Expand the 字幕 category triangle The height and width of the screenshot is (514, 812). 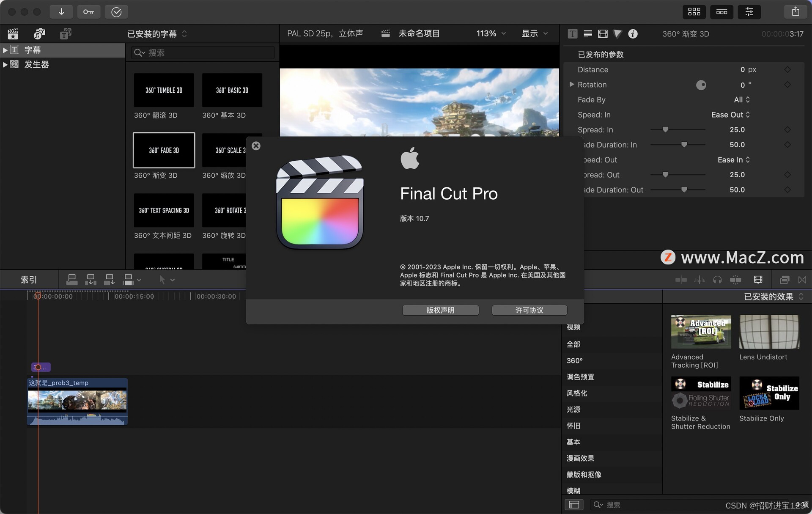tap(5, 50)
